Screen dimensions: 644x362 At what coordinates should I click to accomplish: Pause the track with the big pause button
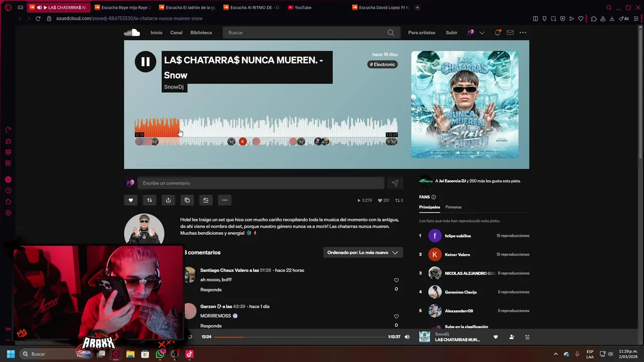click(145, 62)
